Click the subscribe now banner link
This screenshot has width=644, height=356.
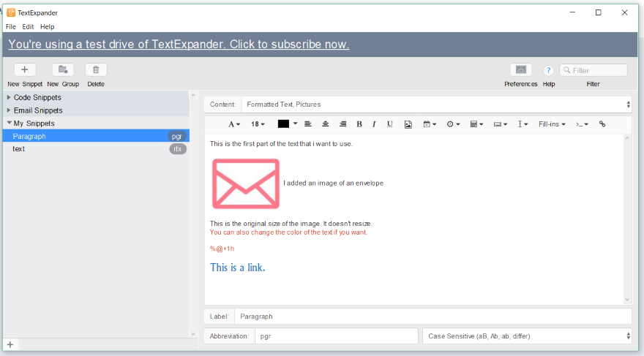point(179,45)
